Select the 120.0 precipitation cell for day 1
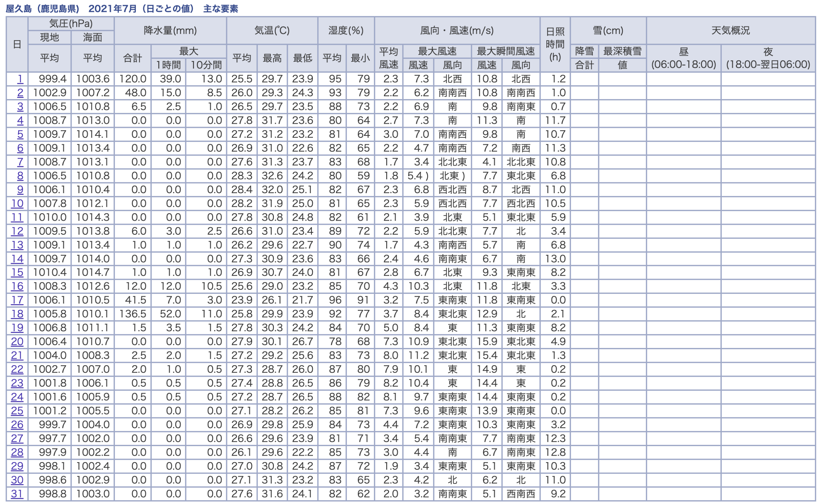The image size is (819, 504). point(133,79)
